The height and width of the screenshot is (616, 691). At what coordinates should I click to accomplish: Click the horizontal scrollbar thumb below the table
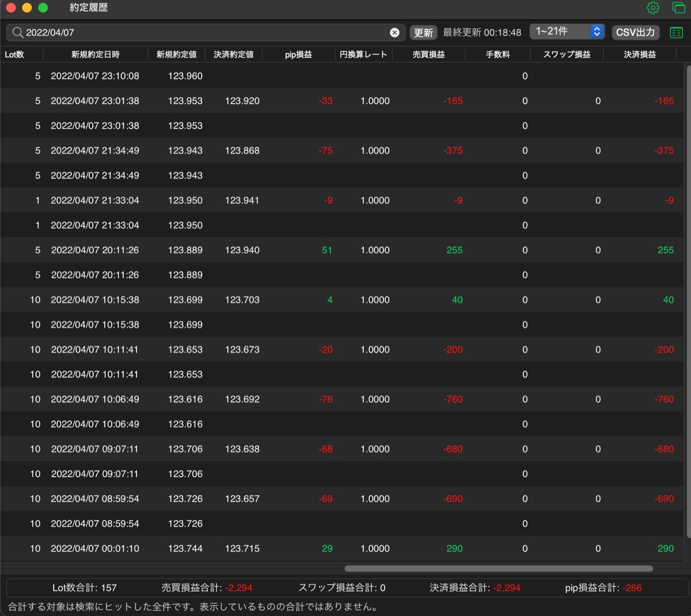click(499, 569)
